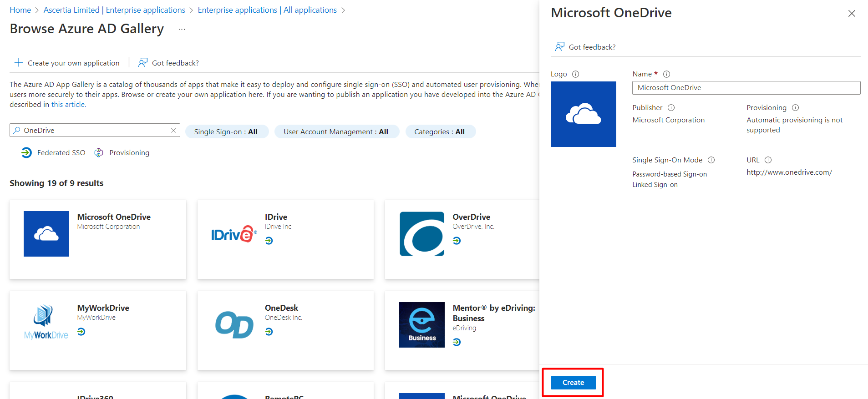Click the Logo info icon
The width and height of the screenshot is (868, 399).
coord(575,74)
